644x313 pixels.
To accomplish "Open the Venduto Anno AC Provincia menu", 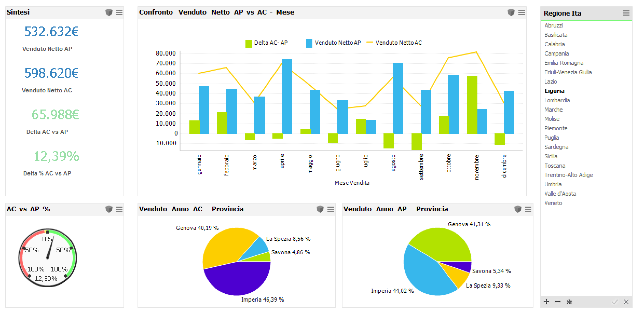I will (x=331, y=209).
